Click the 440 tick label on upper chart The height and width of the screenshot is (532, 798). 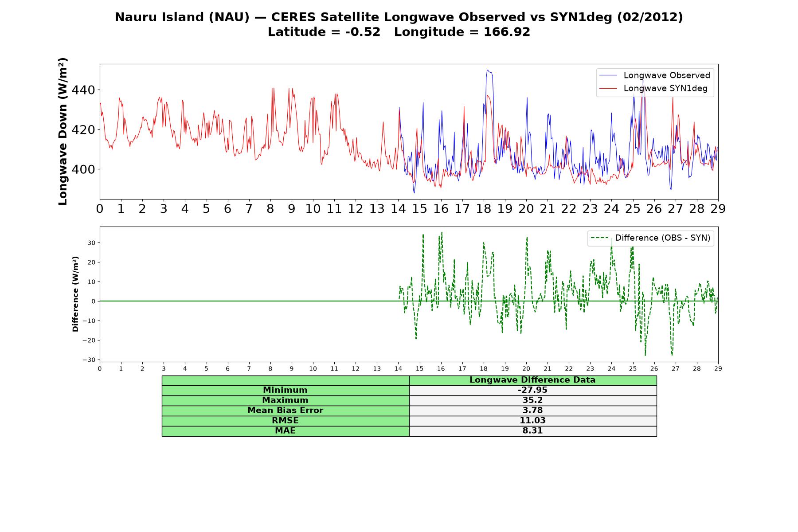83,90
